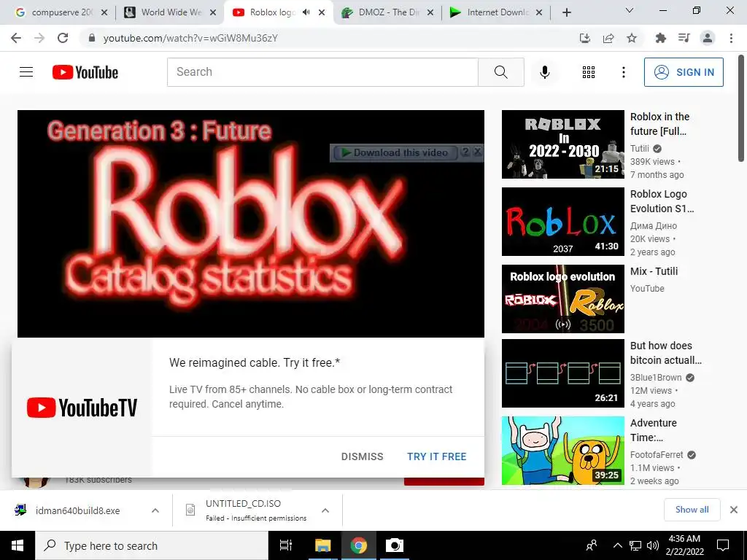Bookmark this page with the star

click(x=632, y=38)
